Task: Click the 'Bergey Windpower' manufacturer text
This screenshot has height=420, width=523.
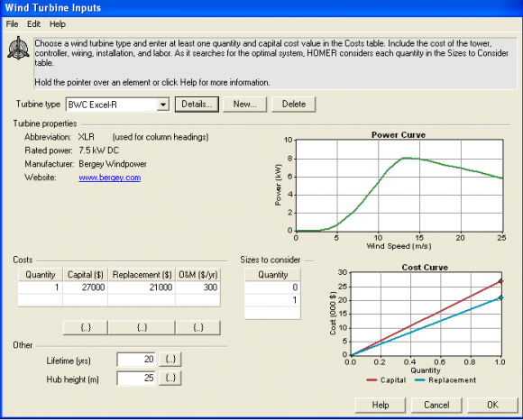Action: tap(113, 164)
